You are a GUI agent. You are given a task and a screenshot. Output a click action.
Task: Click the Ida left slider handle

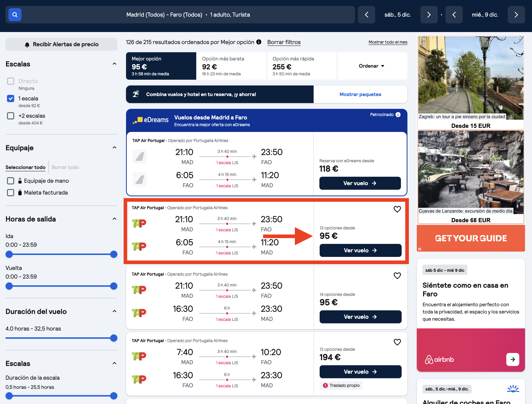(x=9, y=254)
